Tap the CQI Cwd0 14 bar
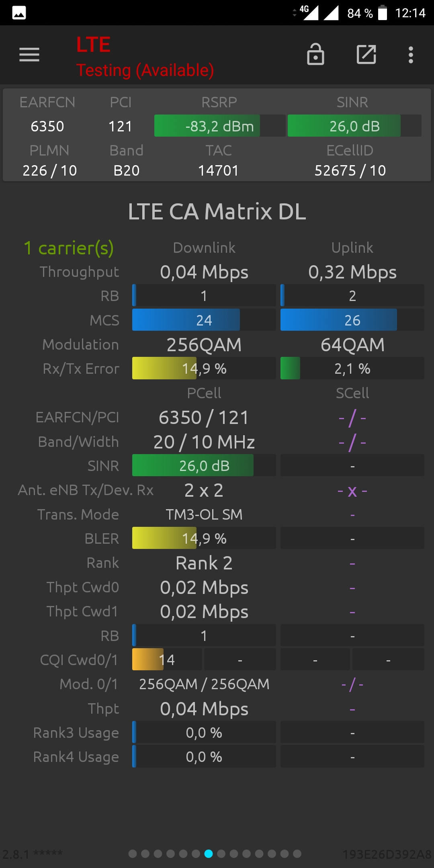The image size is (434, 868). coord(167,659)
